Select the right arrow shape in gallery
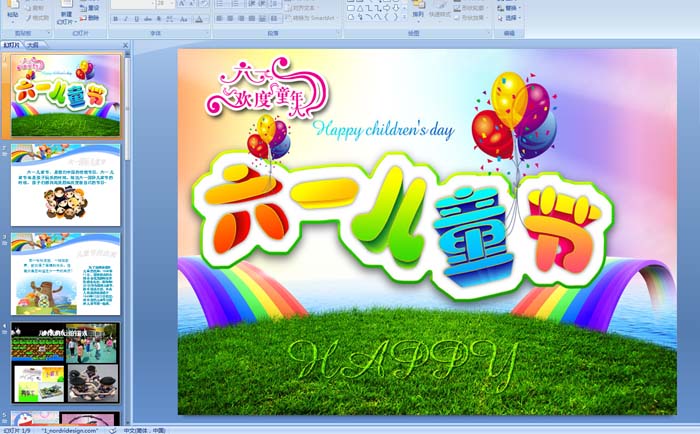 tap(386, 8)
